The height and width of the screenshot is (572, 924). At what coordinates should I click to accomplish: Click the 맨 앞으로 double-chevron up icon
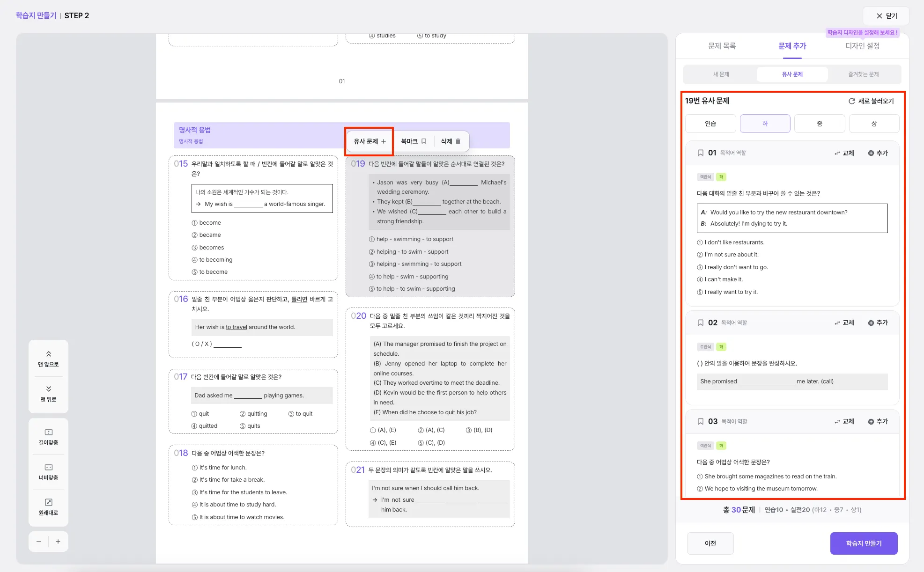pyautogui.click(x=48, y=354)
